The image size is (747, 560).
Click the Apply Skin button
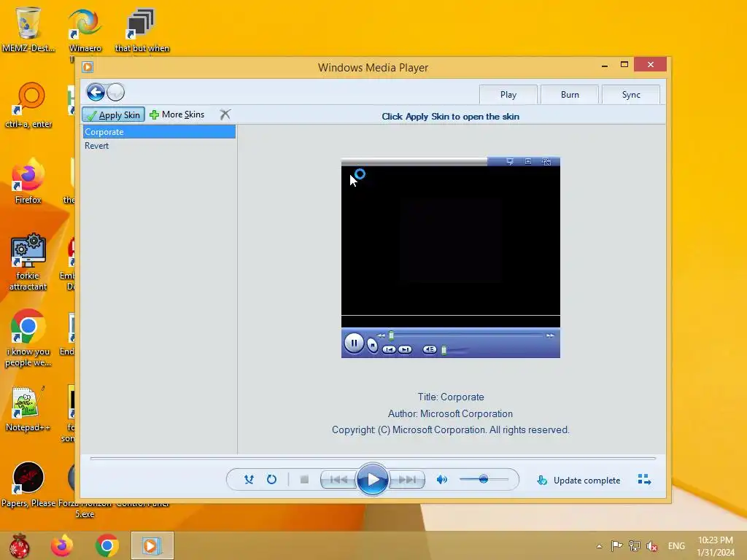(113, 114)
